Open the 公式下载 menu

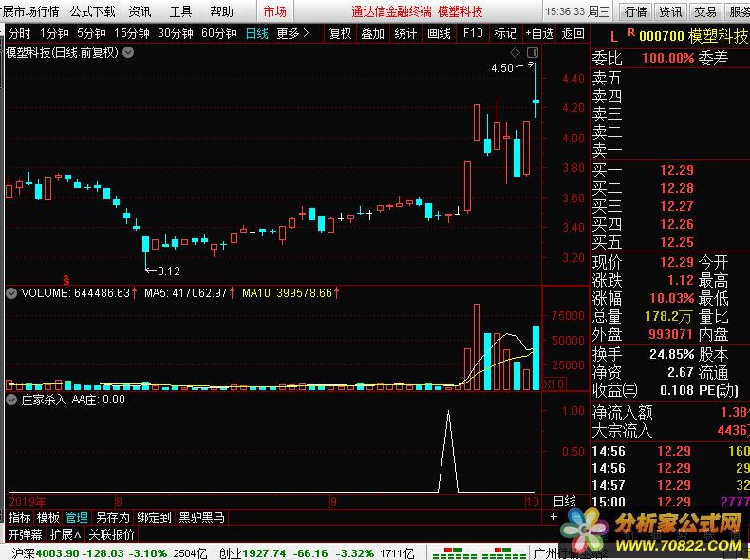pyautogui.click(x=92, y=11)
